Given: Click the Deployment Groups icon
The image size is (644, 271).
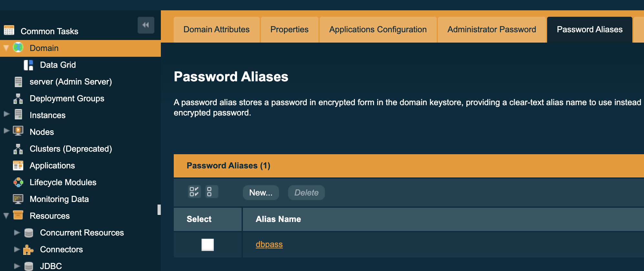Looking at the screenshot, I should point(18,98).
